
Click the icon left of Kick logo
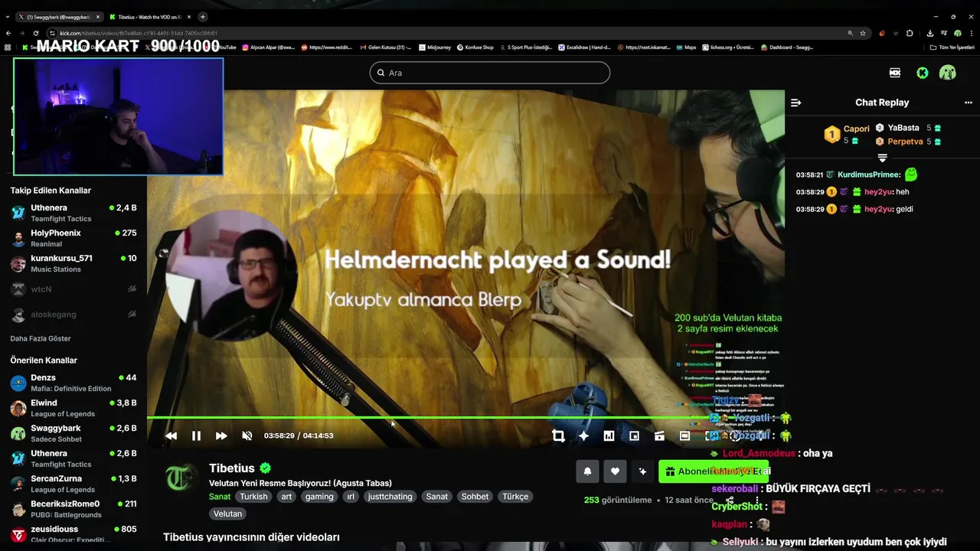895,73
